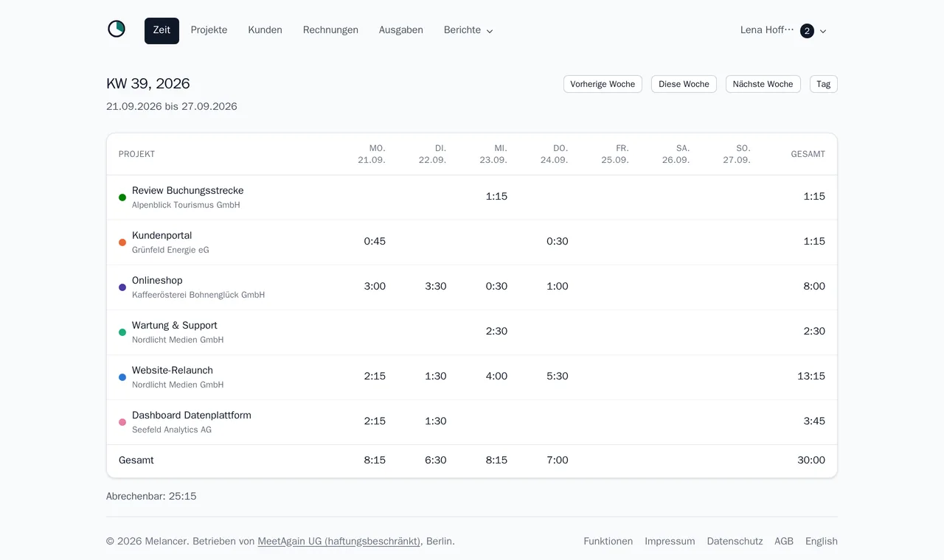Click the chevron next to the user name
This screenshot has height=560, width=944.
point(823,32)
